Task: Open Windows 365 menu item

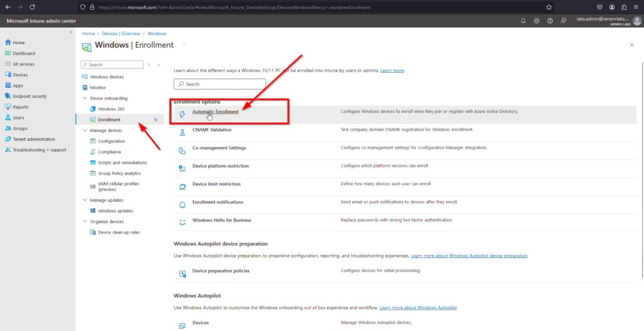Action: click(x=111, y=109)
